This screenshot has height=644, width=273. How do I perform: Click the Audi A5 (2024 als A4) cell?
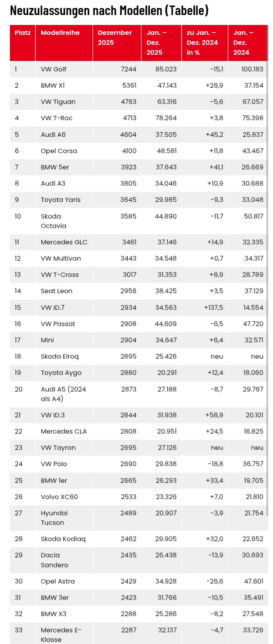pos(64,394)
